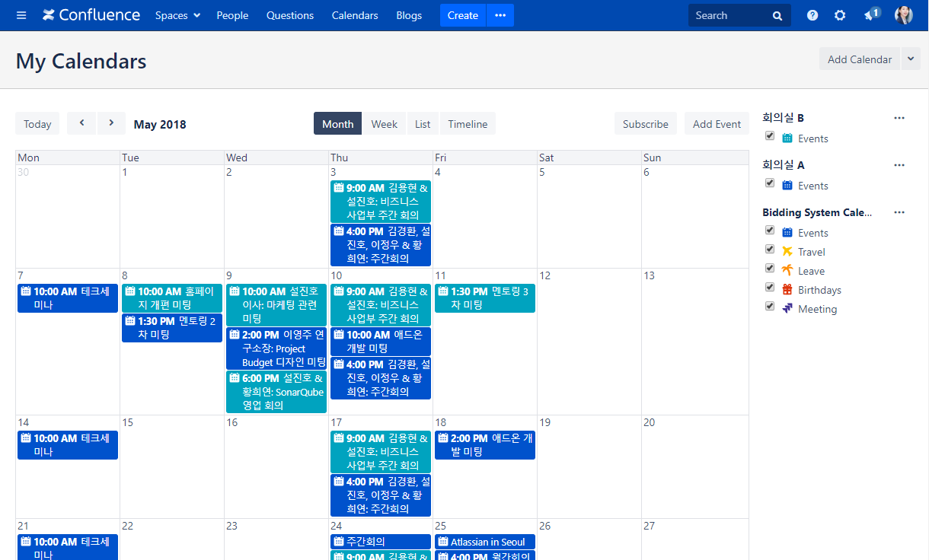Open options menu for Bidding System Calendar
This screenshot has width=929, height=560.
pyautogui.click(x=899, y=212)
